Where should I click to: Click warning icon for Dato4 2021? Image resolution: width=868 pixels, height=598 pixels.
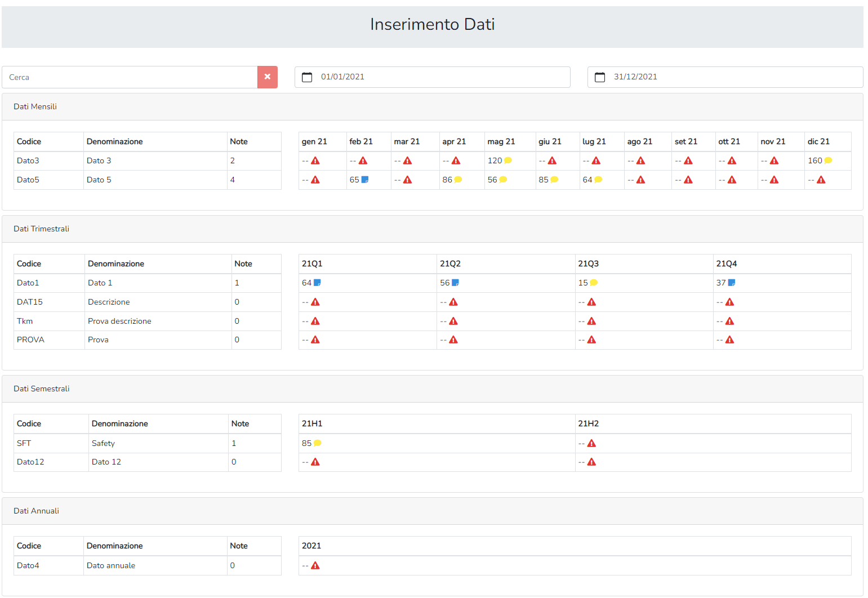(315, 566)
